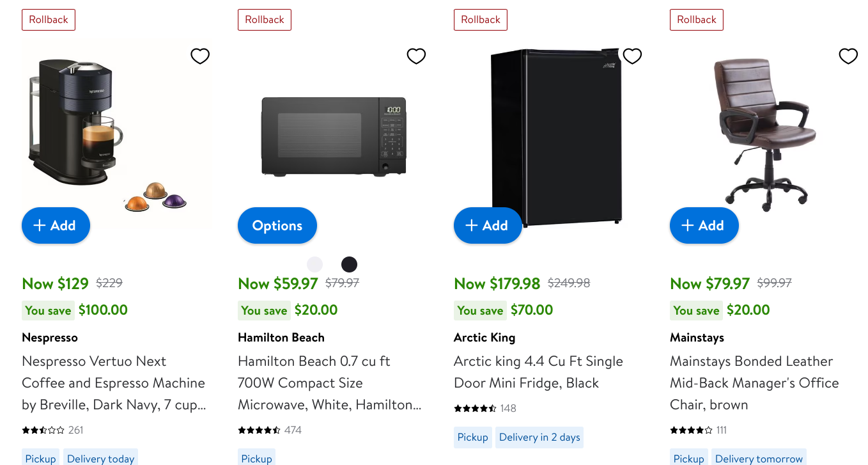This screenshot has height=465, width=868.
Task: Click star rating of Mainstays office chair
Action: 691,430
